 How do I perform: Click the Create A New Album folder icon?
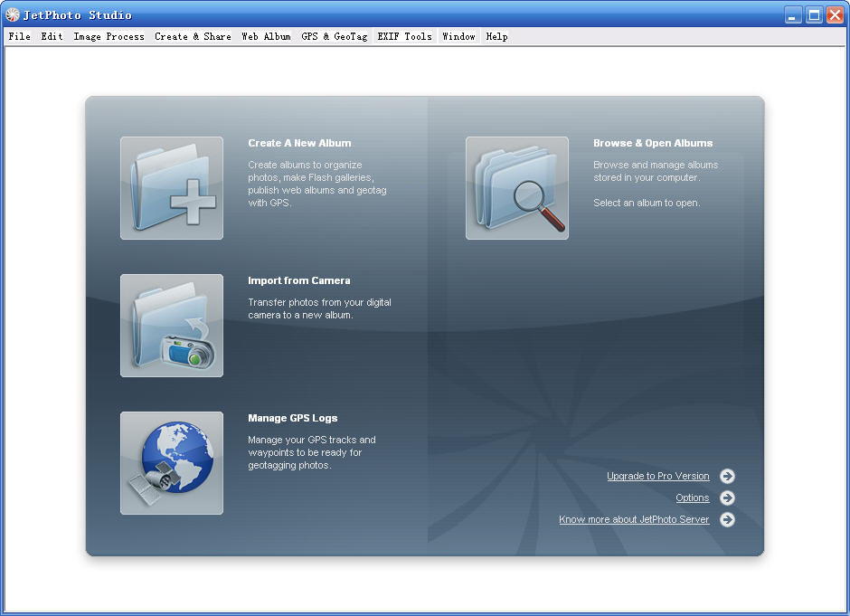coord(172,188)
